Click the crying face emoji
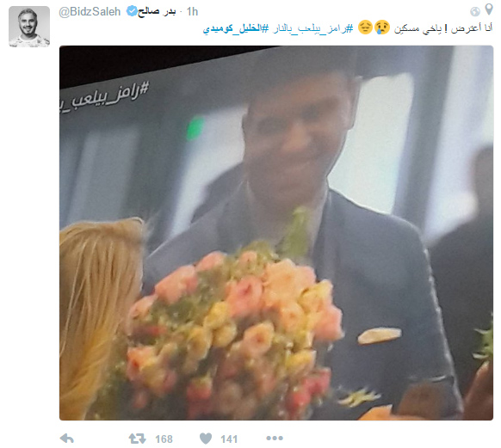 (382, 28)
